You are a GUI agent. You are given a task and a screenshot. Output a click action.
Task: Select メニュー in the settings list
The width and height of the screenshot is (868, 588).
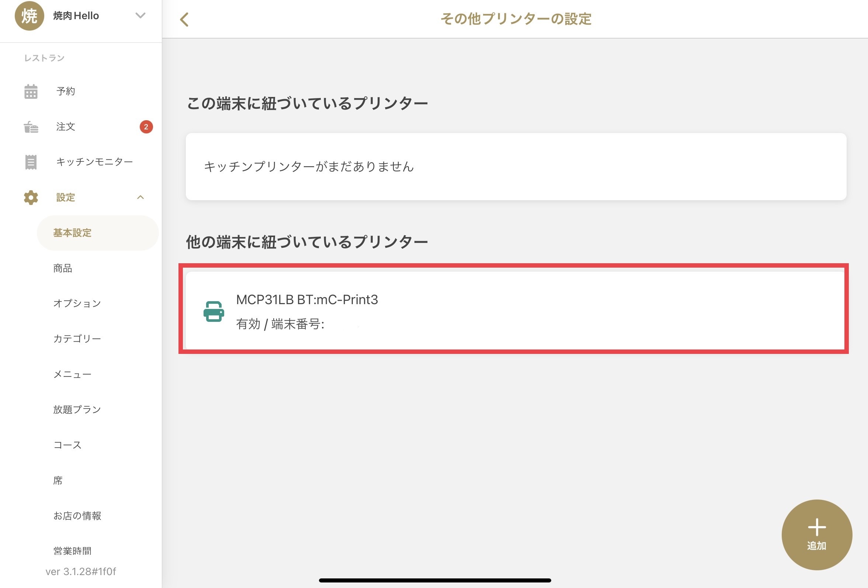pyautogui.click(x=73, y=374)
